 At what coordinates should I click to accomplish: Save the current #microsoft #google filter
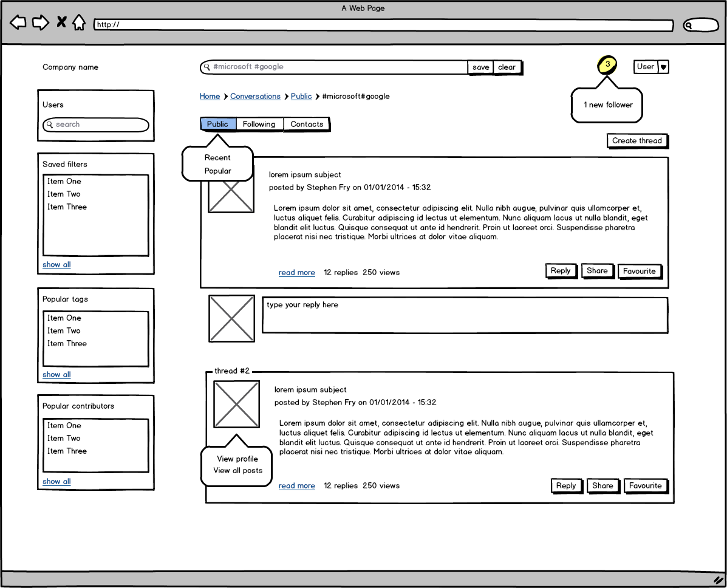(480, 67)
